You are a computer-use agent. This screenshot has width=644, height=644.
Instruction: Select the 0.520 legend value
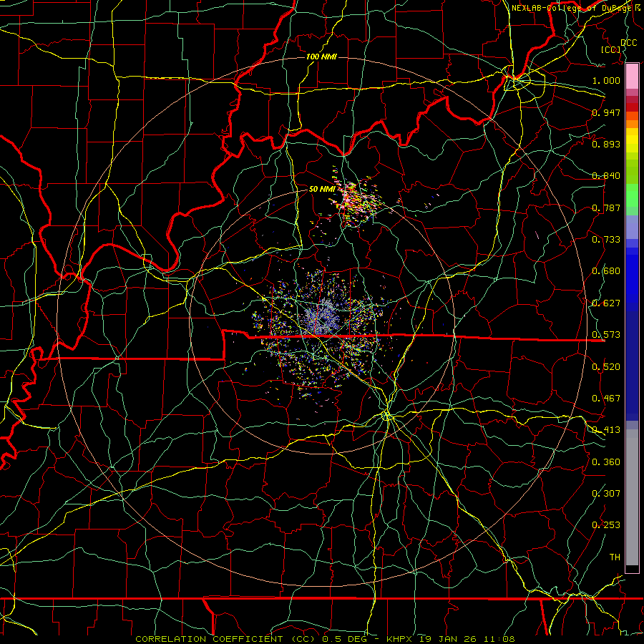(x=606, y=367)
